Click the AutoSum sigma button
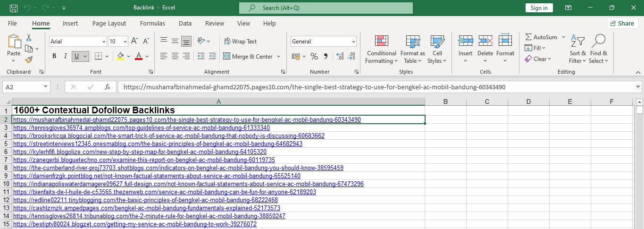The image size is (644, 229). pos(541,37)
